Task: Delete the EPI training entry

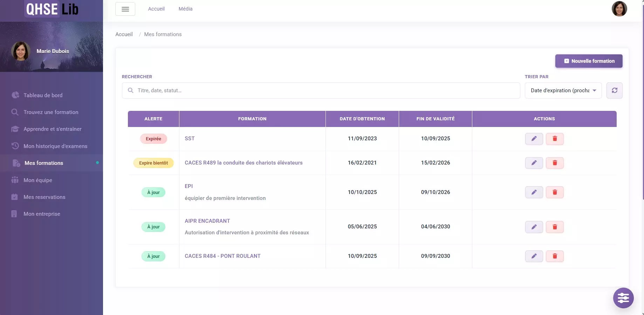Action: click(x=555, y=192)
